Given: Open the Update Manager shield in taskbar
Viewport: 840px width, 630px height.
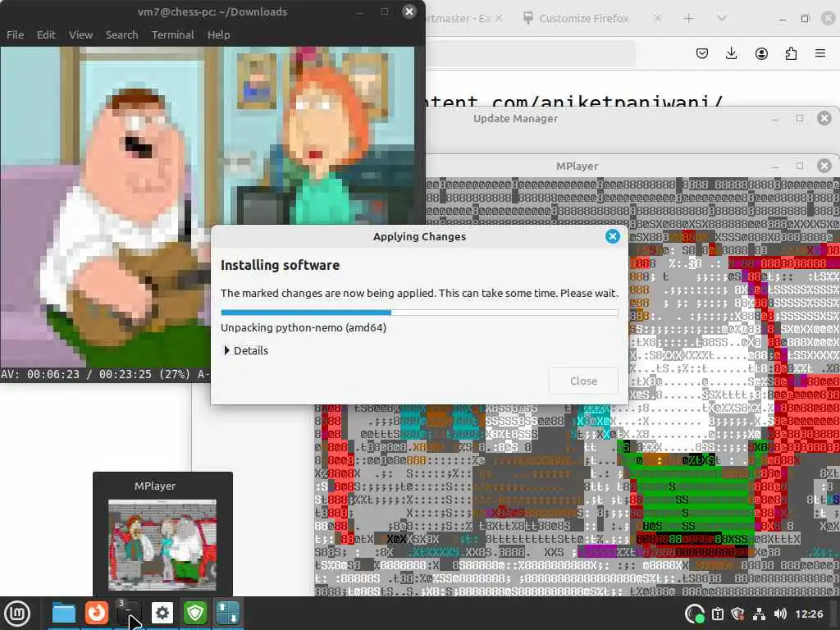Looking at the screenshot, I should (x=195, y=613).
